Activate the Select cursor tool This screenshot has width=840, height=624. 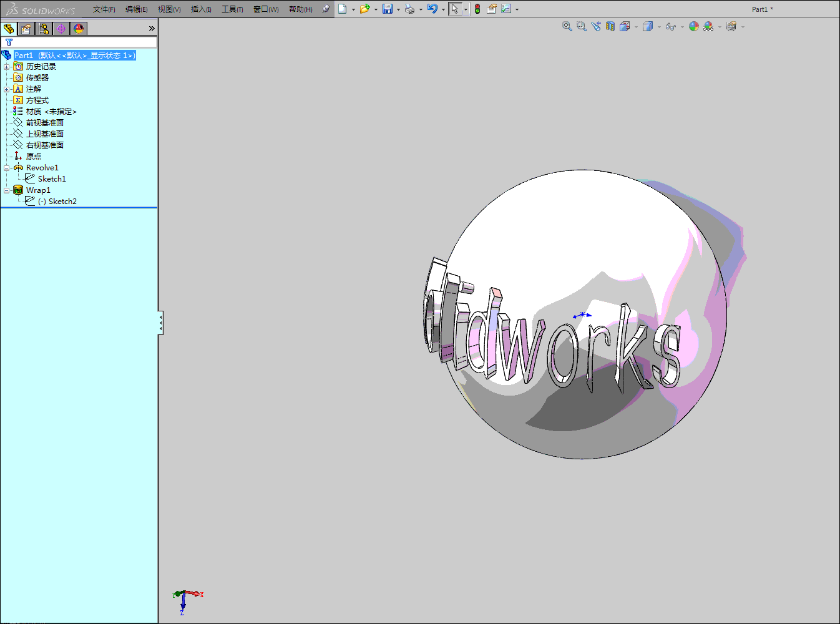(455, 9)
